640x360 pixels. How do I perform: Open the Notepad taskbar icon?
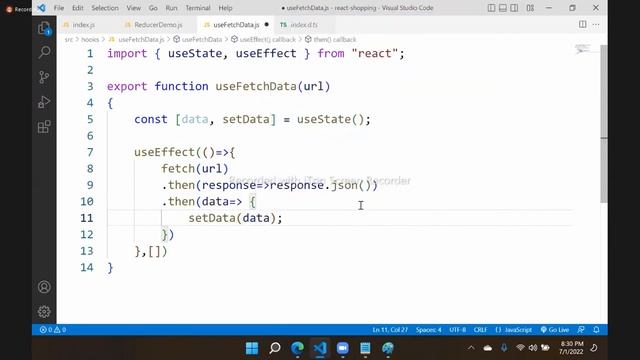coord(365,348)
